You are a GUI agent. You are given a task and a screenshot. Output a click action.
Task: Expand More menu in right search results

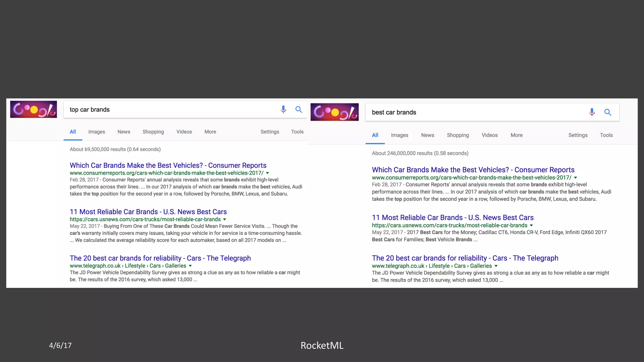point(517,135)
